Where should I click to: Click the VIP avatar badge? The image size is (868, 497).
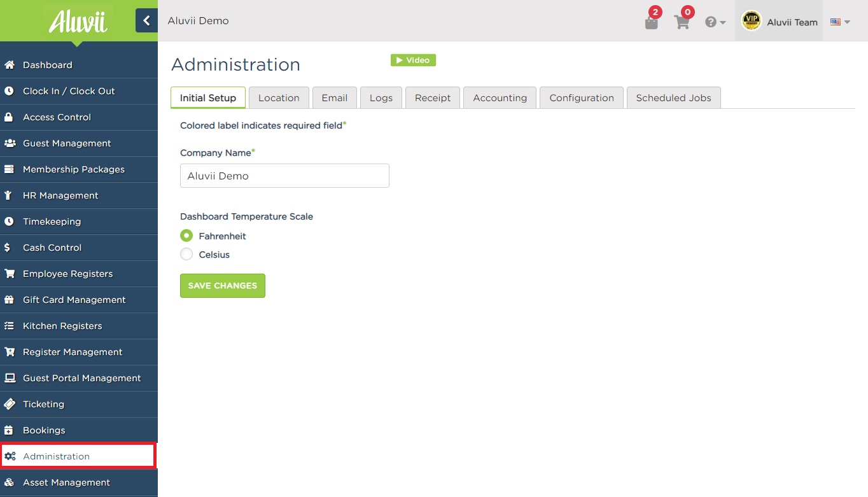752,21
